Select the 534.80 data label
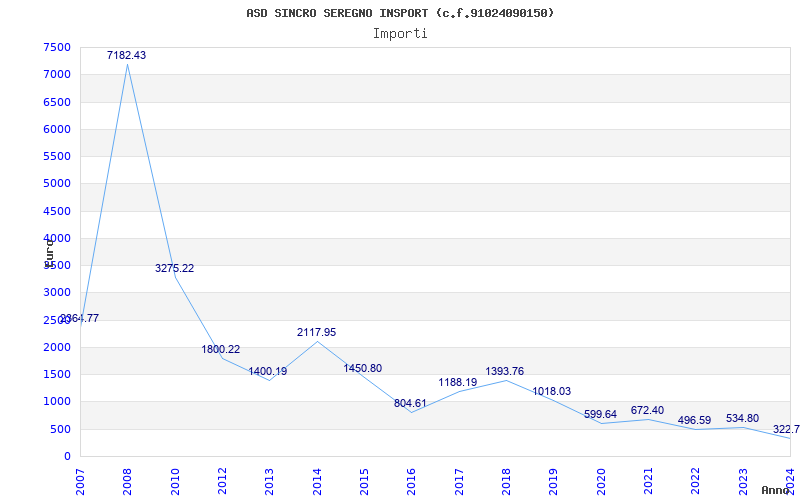 click(742, 418)
